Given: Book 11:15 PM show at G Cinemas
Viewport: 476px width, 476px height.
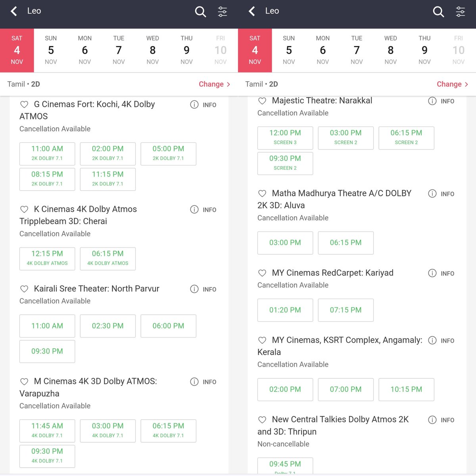Looking at the screenshot, I should 108,179.
